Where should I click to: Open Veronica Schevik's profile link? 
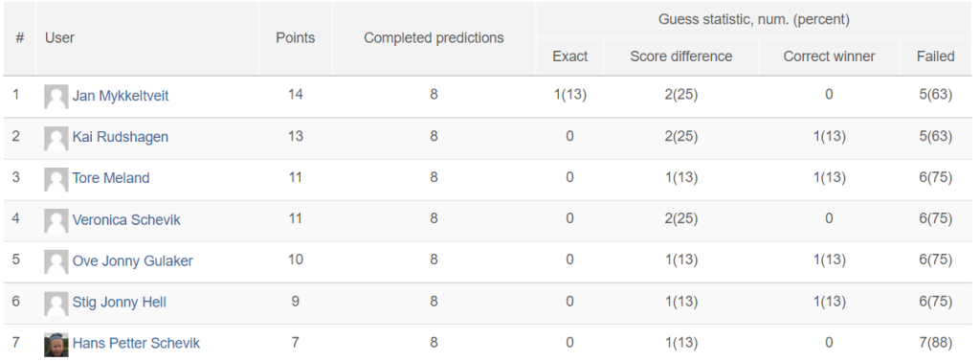pos(126,219)
